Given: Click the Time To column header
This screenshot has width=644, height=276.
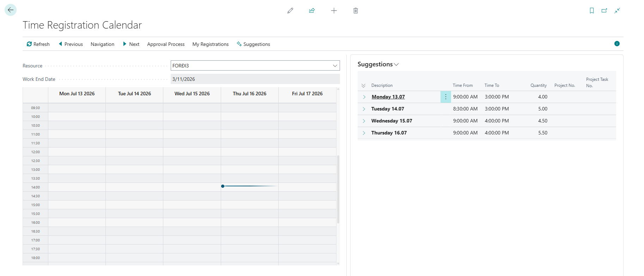Looking at the screenshot, I should click(492, 85).
